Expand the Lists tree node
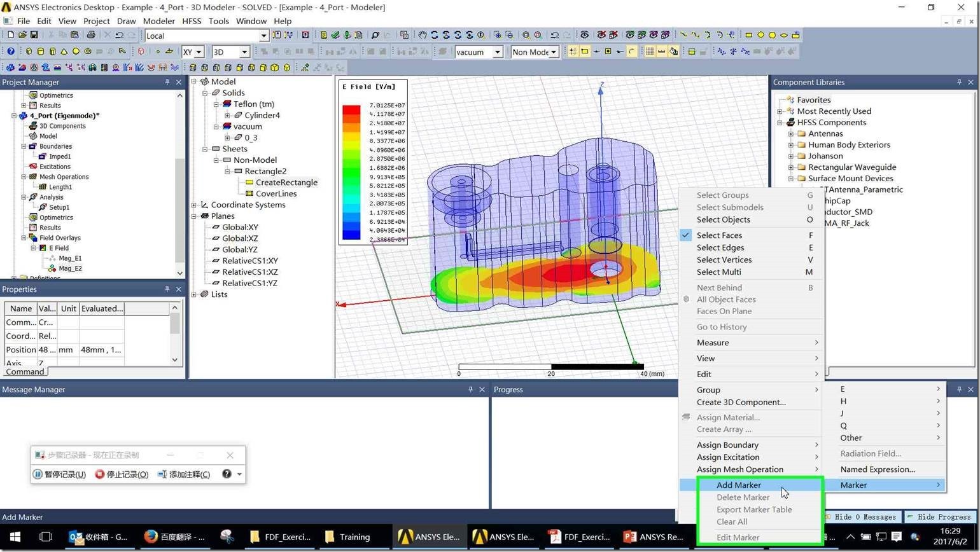Image resolution: width=980 pixels, height=552 pixels. 194,294
